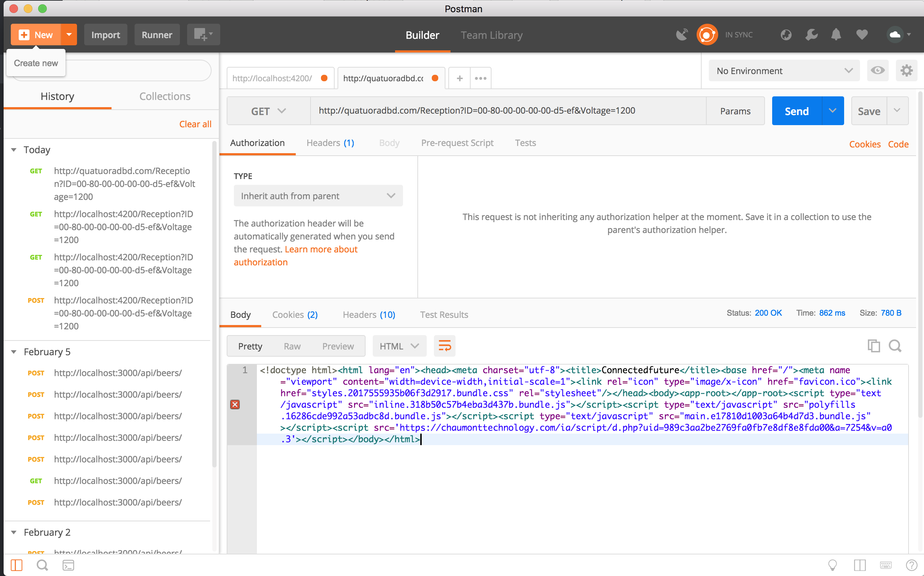The image size is (924, 576).
Task: Open the Save button dropdown arrow
Action: point(897,111)
